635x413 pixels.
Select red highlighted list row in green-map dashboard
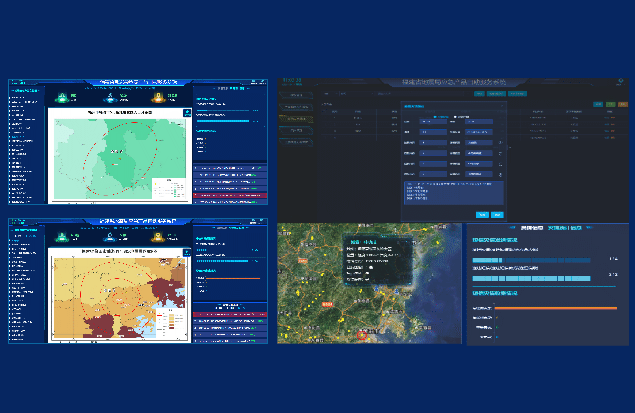[x=230, y=195]
